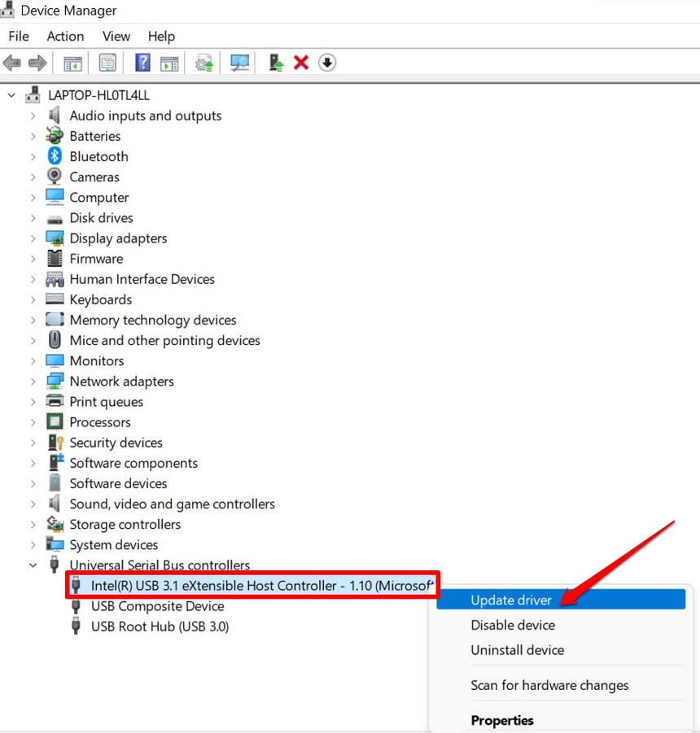Open the View menu
700x733 pixels.
pos(116,36)
